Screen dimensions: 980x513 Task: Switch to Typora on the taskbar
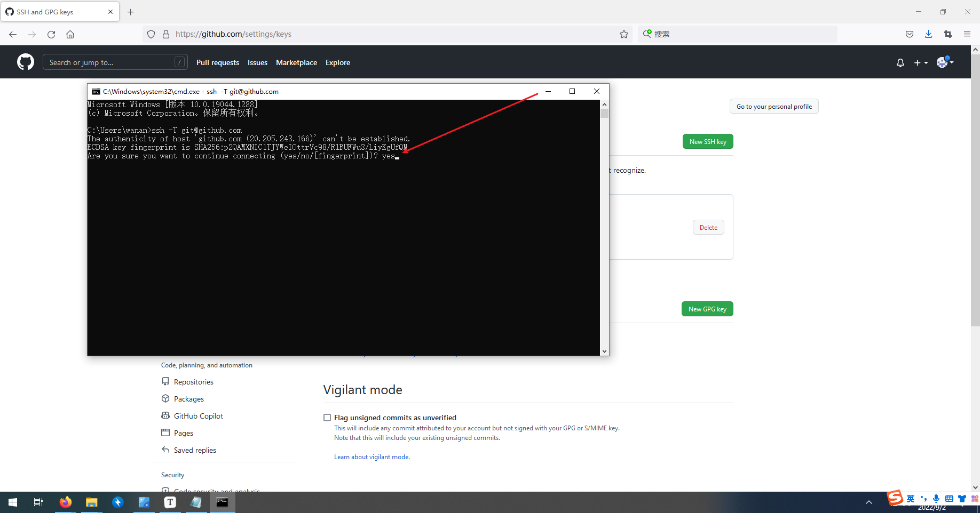[170, 502]
